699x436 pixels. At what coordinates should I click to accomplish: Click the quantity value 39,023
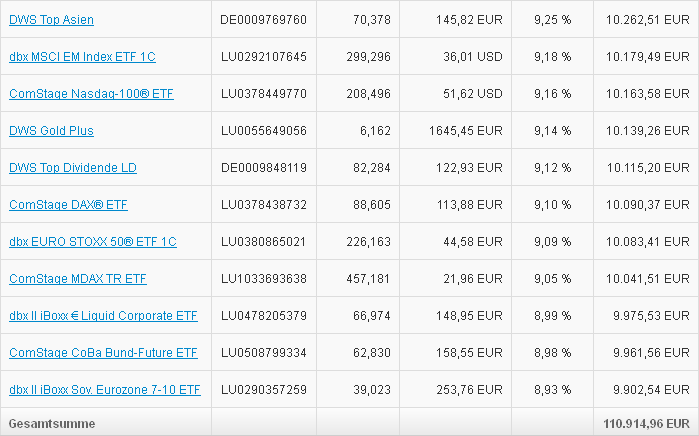point(372,390)
